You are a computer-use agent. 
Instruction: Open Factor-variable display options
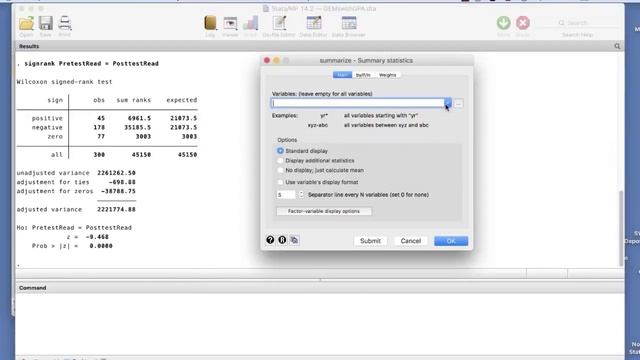pos(324,211)
